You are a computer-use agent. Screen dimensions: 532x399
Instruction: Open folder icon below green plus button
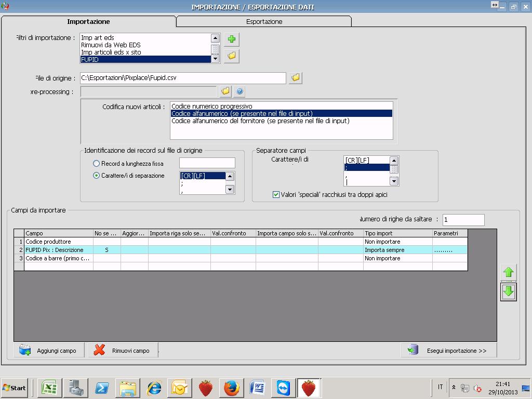[232, 56]
